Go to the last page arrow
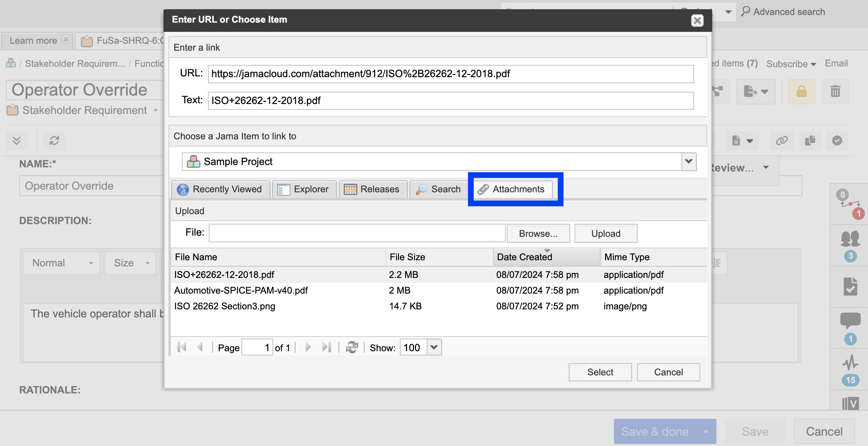The image size is (868, 446). [x=326, y=347]
